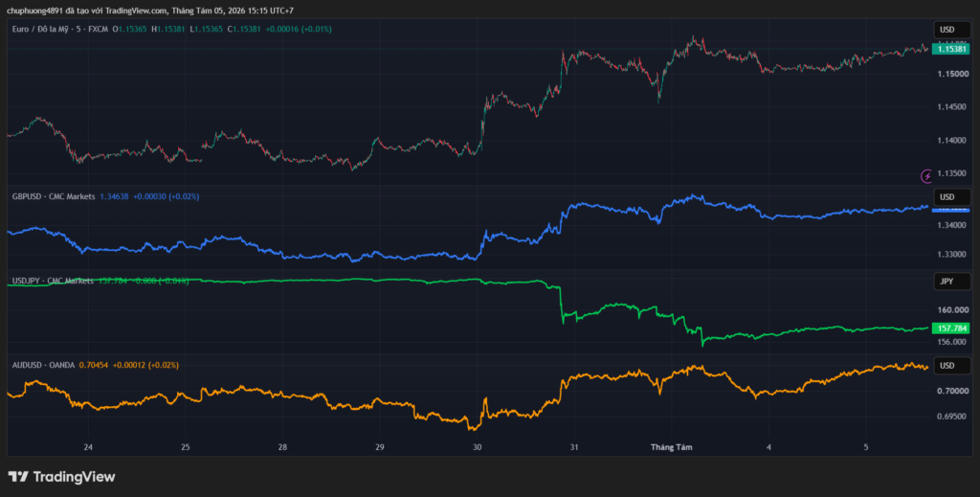
Task: Click the 0.69500 price axis label
Action: [950, 417]
